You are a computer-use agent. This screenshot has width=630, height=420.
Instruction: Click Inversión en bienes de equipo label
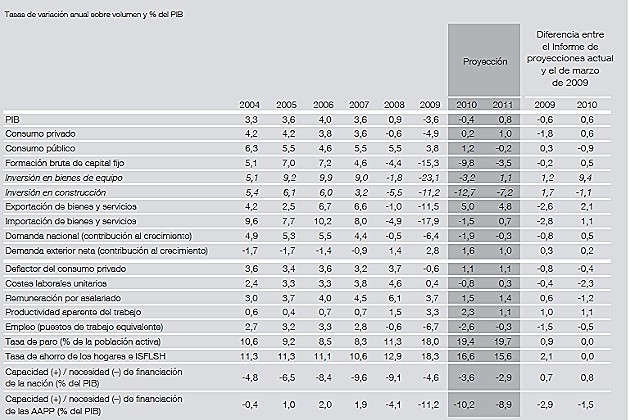point(62,176)
